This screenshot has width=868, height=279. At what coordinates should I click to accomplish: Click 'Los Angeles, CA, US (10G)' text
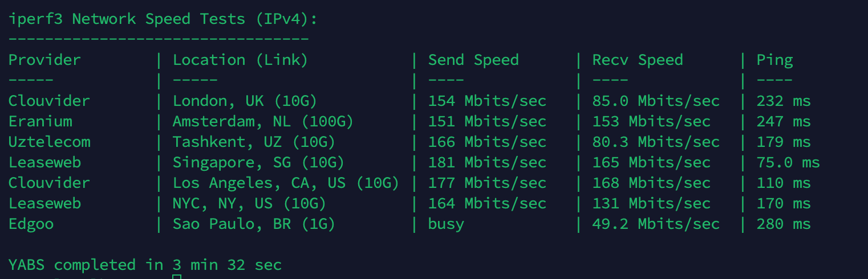286,183
